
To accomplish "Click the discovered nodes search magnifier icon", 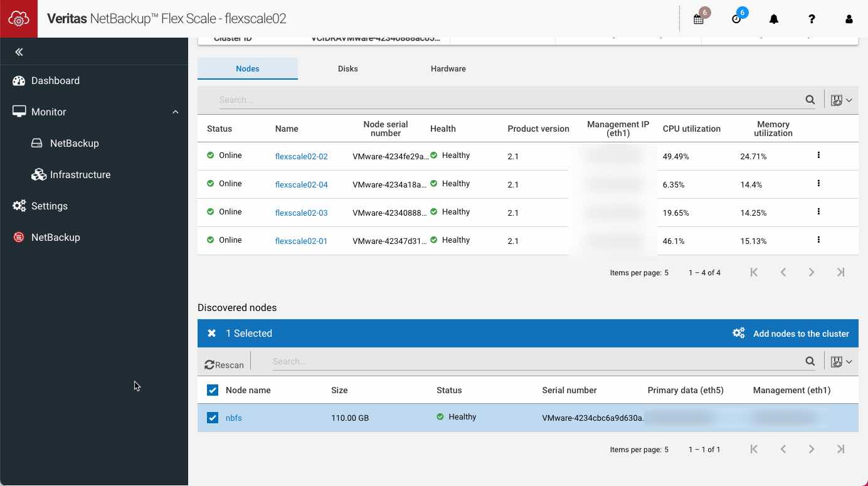I will tap(810, 361).
